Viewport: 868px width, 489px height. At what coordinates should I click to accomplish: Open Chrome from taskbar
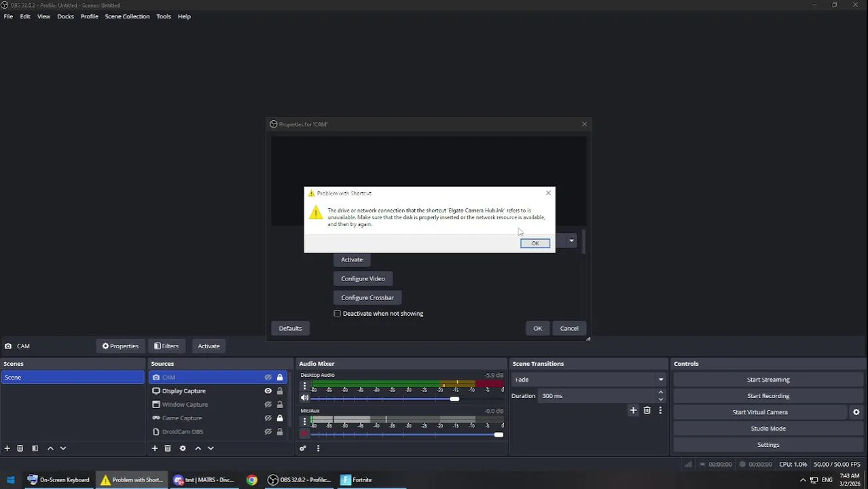[x=252, y=479]
